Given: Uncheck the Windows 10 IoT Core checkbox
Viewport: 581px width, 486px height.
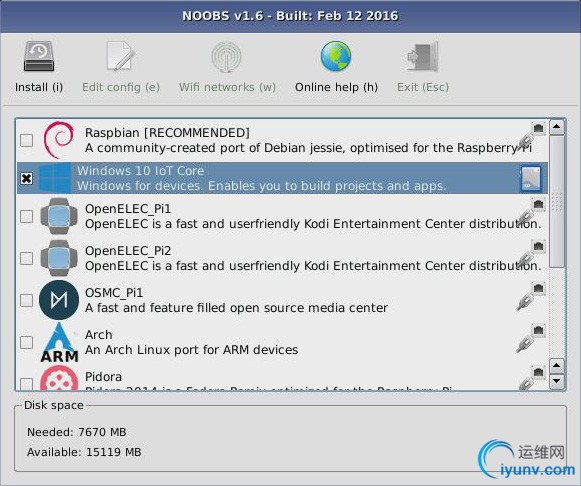Looking at the screenshot, I should 26,179.
